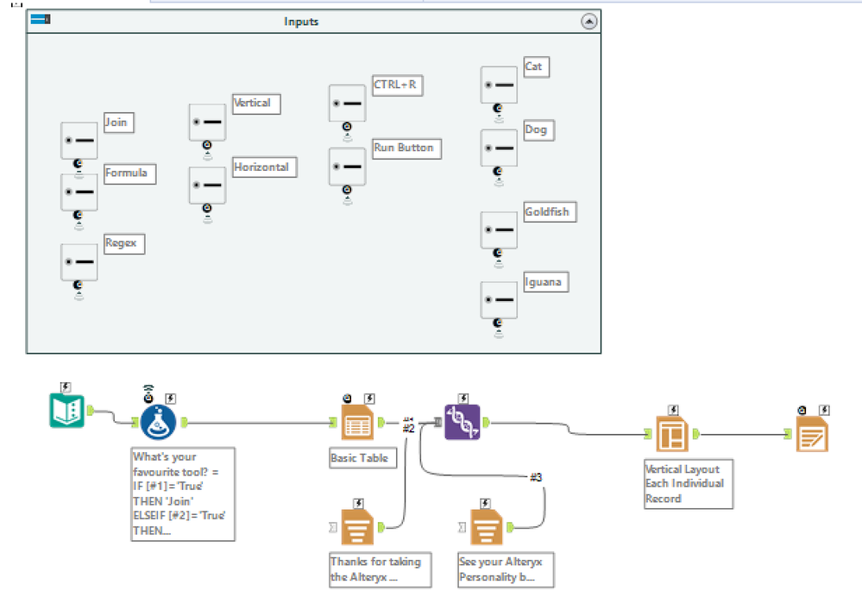Select the Goldfish radio button tool

499,229
